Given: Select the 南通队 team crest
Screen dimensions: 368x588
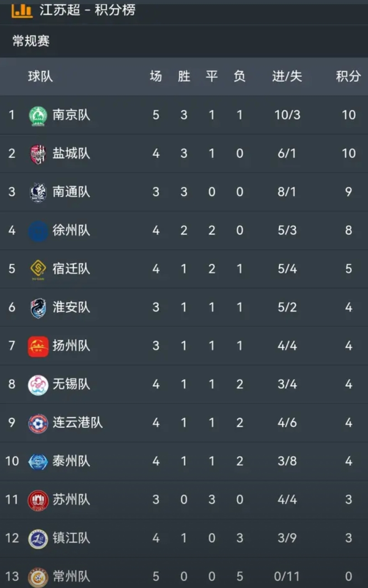Looking at the screenshot, I should tap(38, 192).
